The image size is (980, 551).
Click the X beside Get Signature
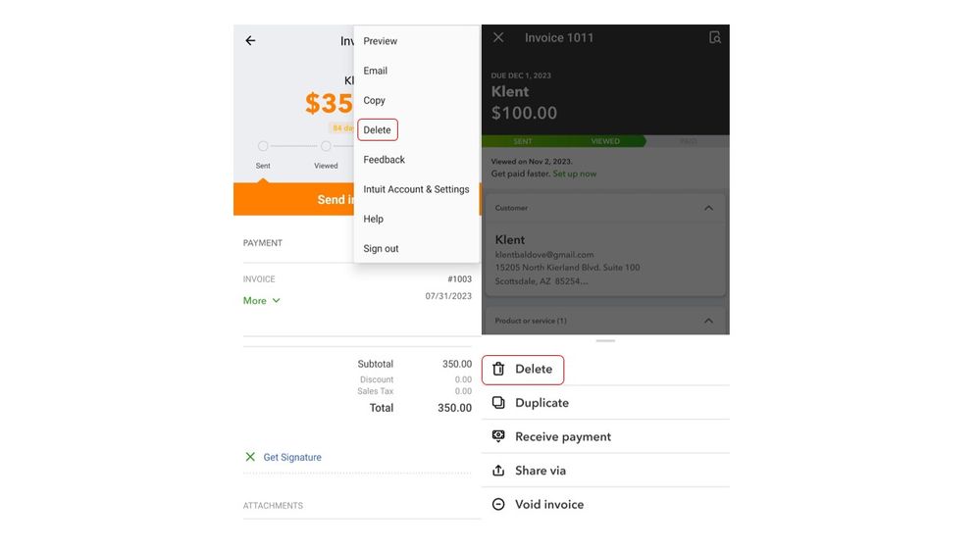click(x=250, y=457)
